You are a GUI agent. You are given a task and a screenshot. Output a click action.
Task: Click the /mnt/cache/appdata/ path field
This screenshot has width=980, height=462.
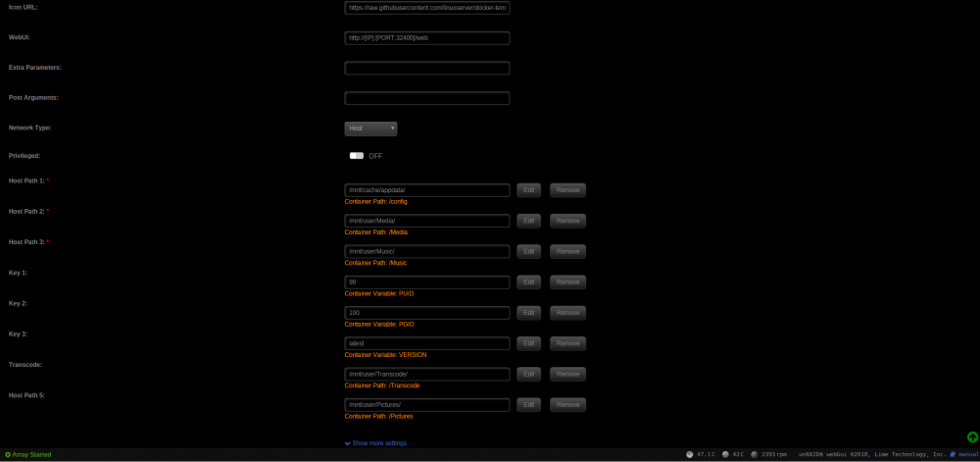[427, 190]
